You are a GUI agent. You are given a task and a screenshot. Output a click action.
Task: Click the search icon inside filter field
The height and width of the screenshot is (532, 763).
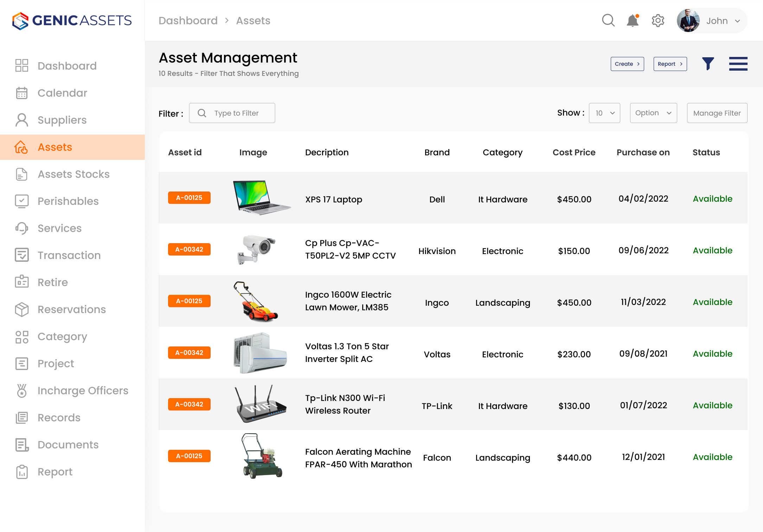[x=202, y=113]
